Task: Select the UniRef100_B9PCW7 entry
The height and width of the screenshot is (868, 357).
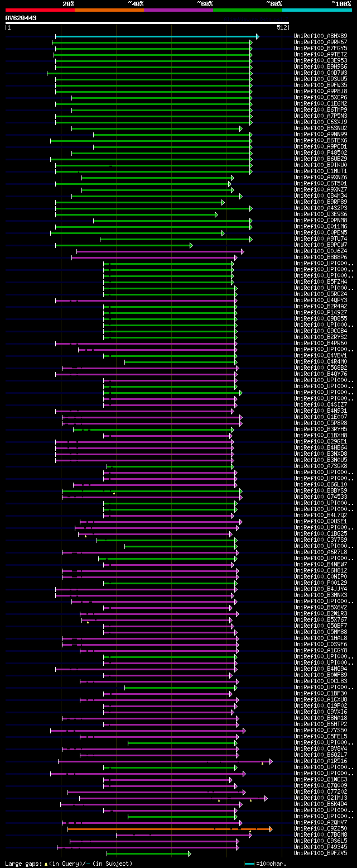Action: click(x=320, y=245)
